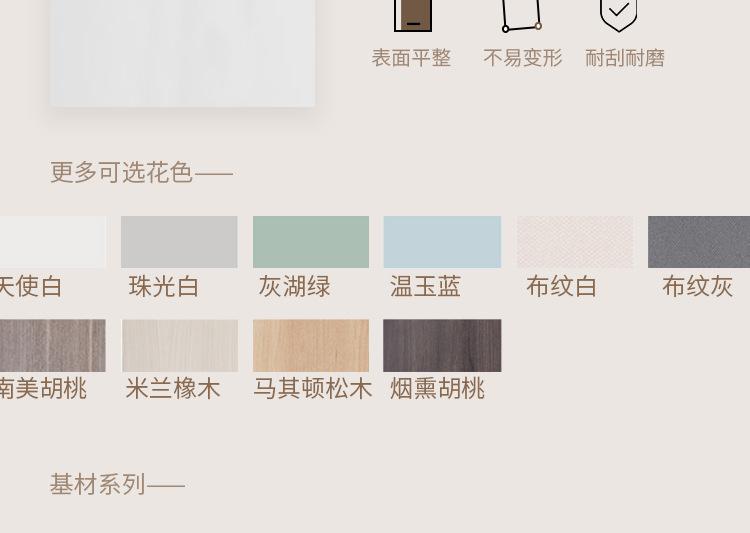The height and width of the screenshot is (533, 750).
Task: Click the 耐刮耐磨 shield check icon
Action: tap(618, 16)
